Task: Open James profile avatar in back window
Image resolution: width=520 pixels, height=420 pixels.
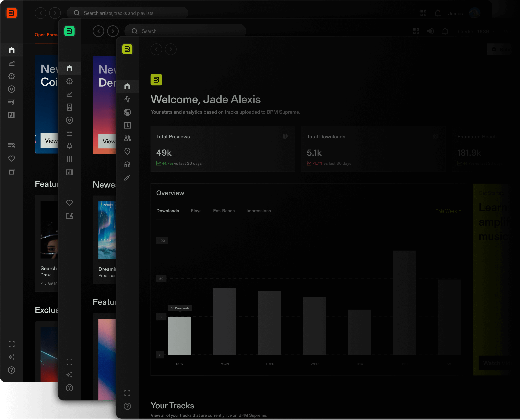Action: click(x=475, y=13)
